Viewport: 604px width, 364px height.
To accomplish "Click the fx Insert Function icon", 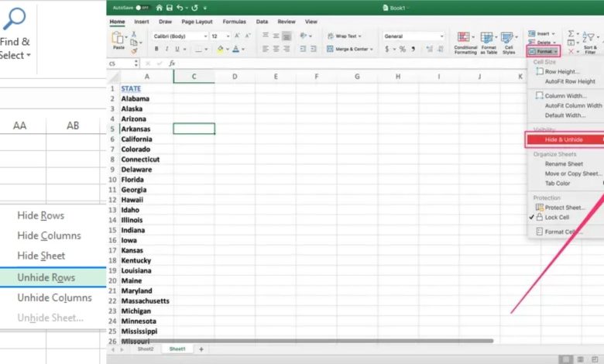I will pyautogui.click(x=172, y=64).
